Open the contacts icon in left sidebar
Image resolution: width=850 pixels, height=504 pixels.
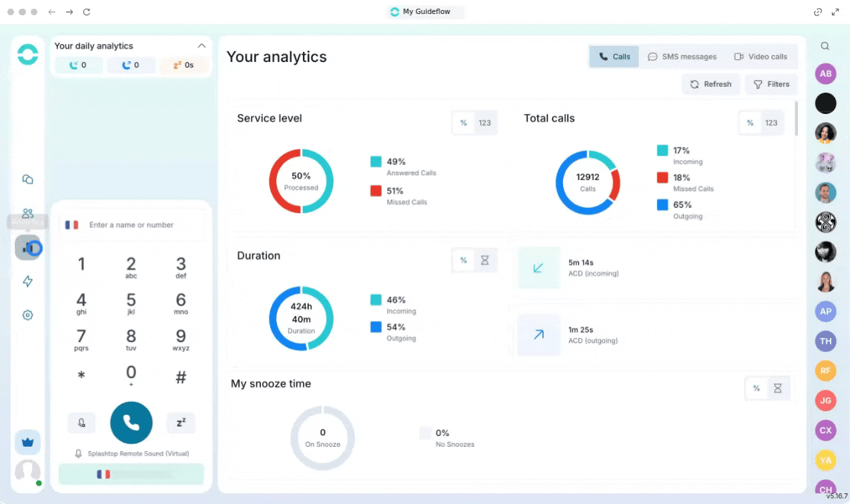coord(27,213)
